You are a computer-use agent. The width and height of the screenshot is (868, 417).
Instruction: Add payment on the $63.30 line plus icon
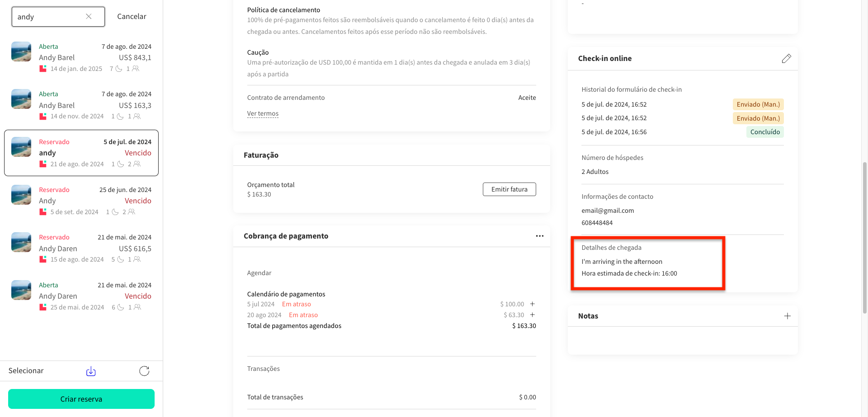click(533, 314)
